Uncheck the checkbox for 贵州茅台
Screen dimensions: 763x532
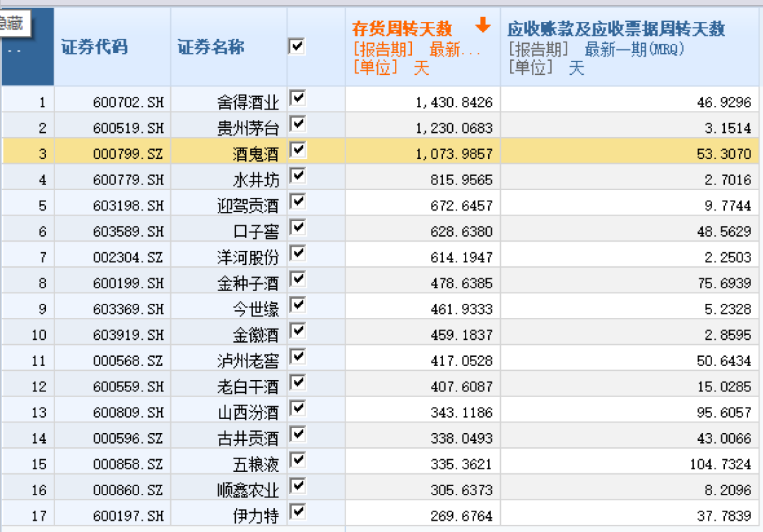coord(297,124)
